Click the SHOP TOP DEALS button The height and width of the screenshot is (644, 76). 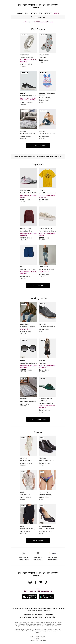pos(38,285)
